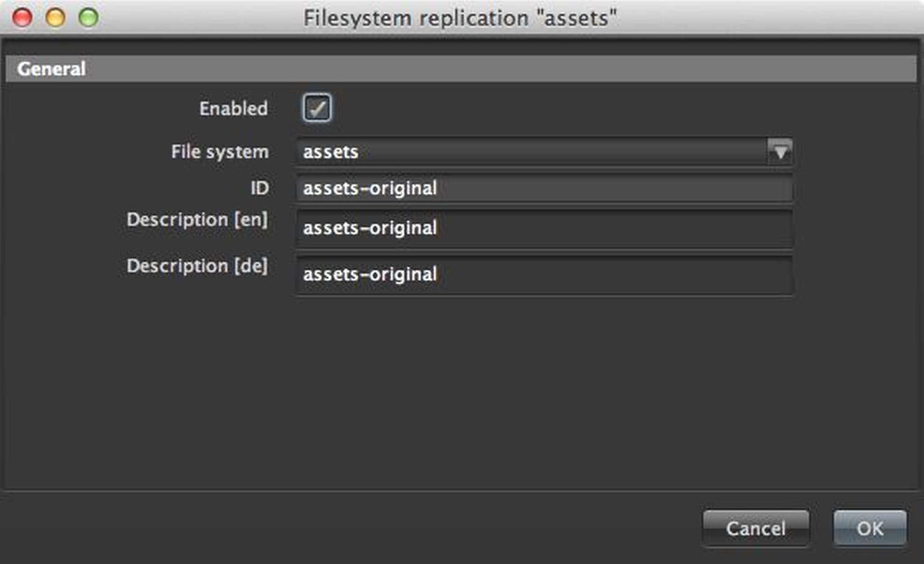Click the Description [en] label
Viewport: 924px width, 564px height.
point(198,220)
